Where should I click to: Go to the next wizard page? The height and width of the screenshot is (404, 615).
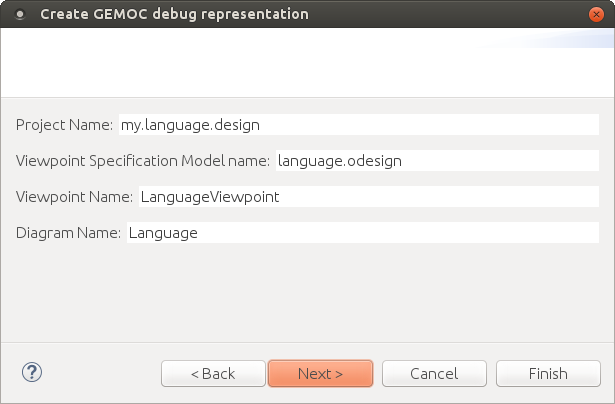point(320,374)
